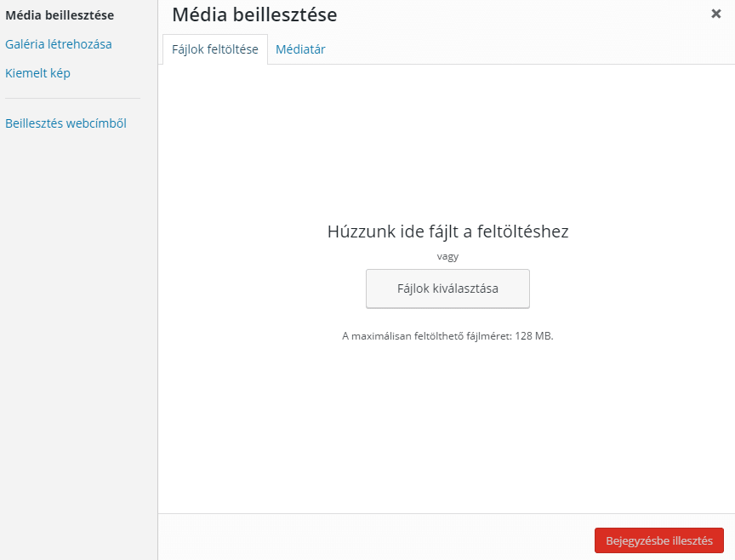735x560 pixels.
Task: Click the Bejegyzésbe illesztés button
Action: click(658, 540)
